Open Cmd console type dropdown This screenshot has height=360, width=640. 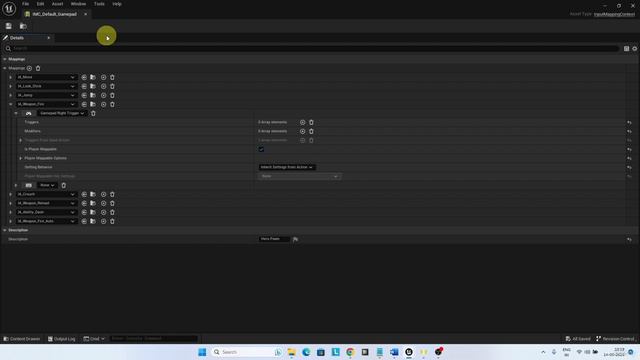94,339
